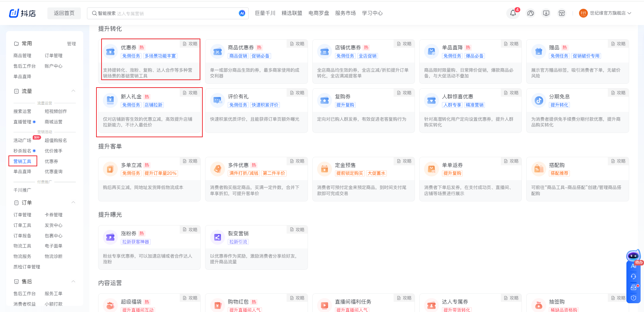Click the AI badge in search bar
Screen dimensions: 644x312
[x=242, y=13]
